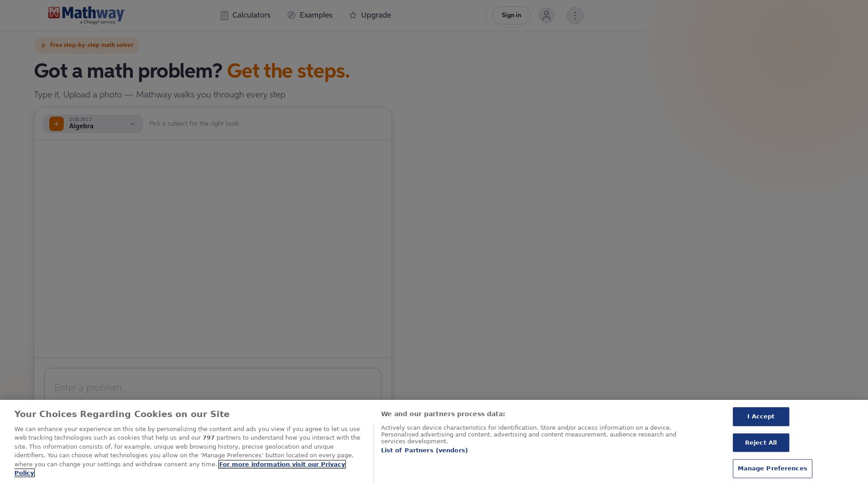Select the Upgrade menu item
This screenshot has height=488, width=868.
pos(370,15)
